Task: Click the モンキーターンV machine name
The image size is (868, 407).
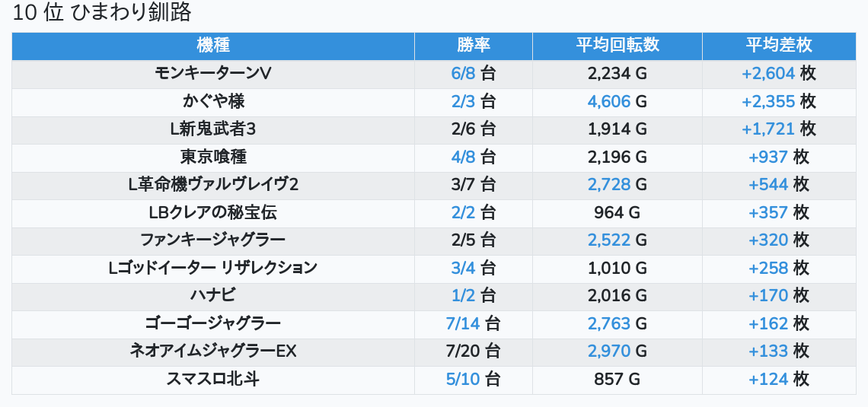Action: click(x=213, y=74)
